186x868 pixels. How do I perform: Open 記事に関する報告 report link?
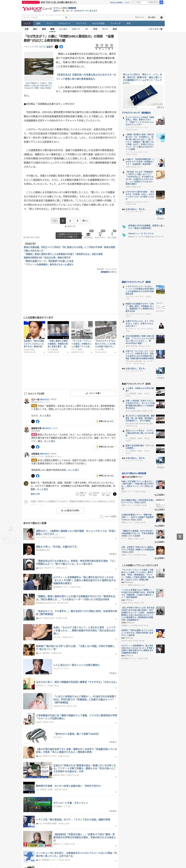31,238
